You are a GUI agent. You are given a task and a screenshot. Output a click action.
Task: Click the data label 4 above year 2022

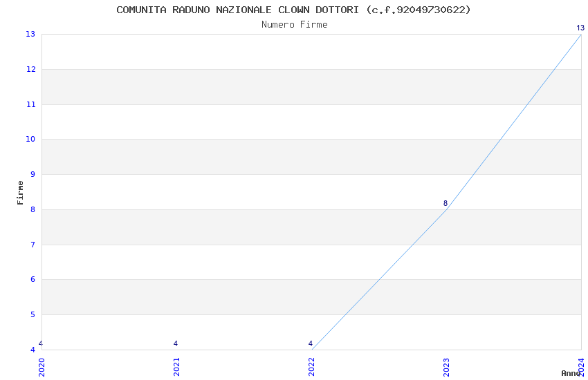(311, 343)
